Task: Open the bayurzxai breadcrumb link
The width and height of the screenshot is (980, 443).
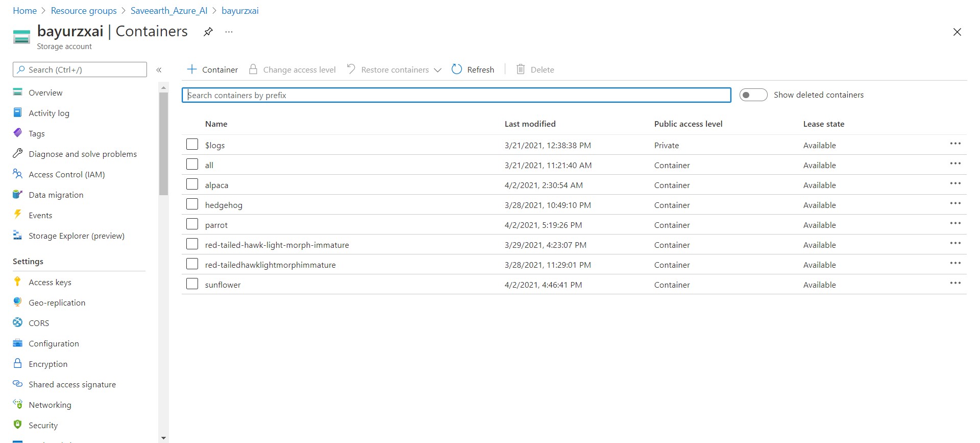Action: [x=240, y=11]
